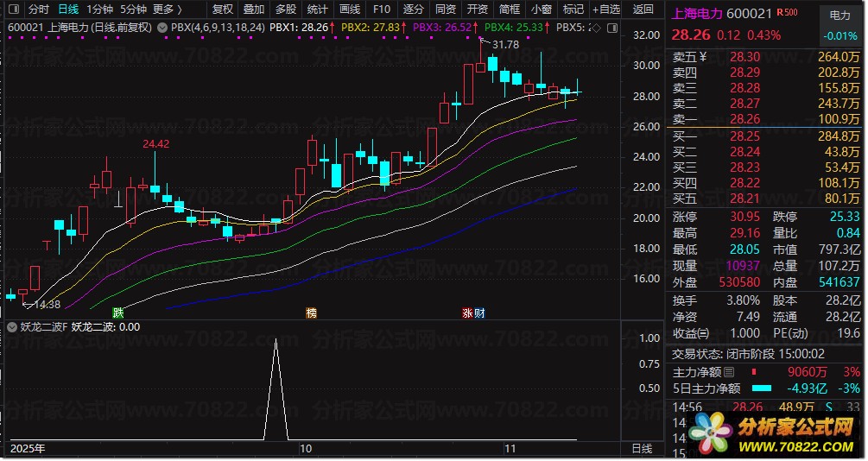Open 多股 multi-stock view

coord(286,9)
